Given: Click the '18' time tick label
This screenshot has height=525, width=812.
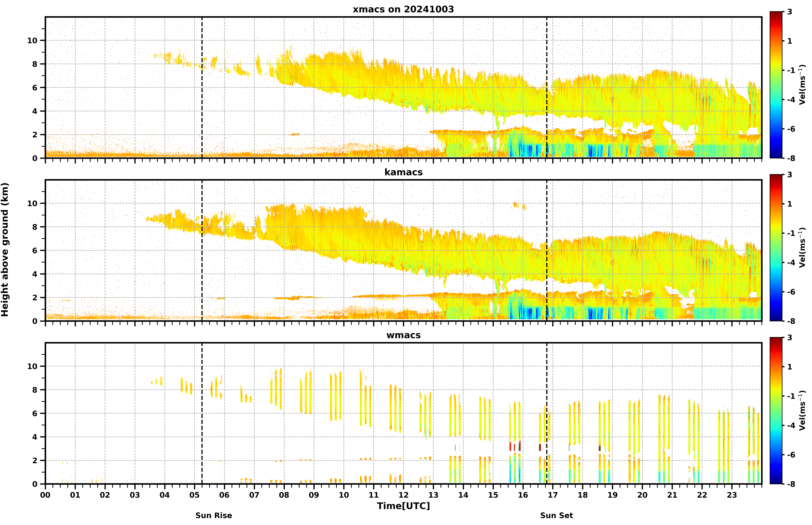Looking at the screenshot, I should (x=583, y=495).
